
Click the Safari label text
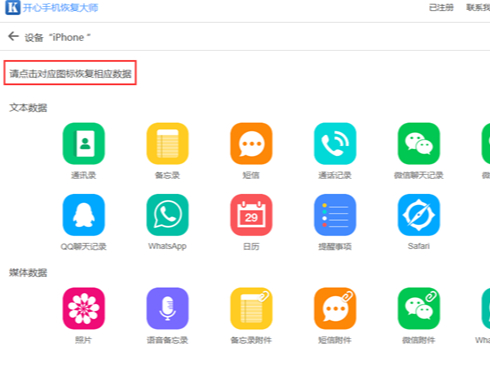(x=419, y=246)
